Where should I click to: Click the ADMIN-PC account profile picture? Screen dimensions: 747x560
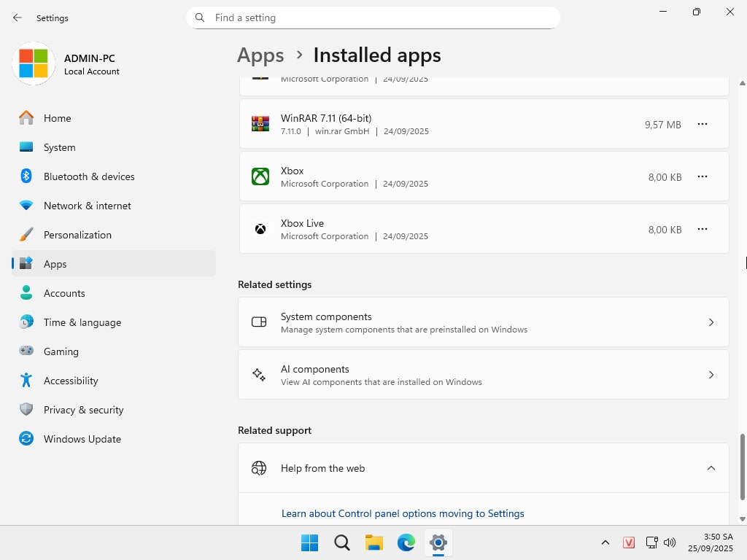(x=34, y=63)
